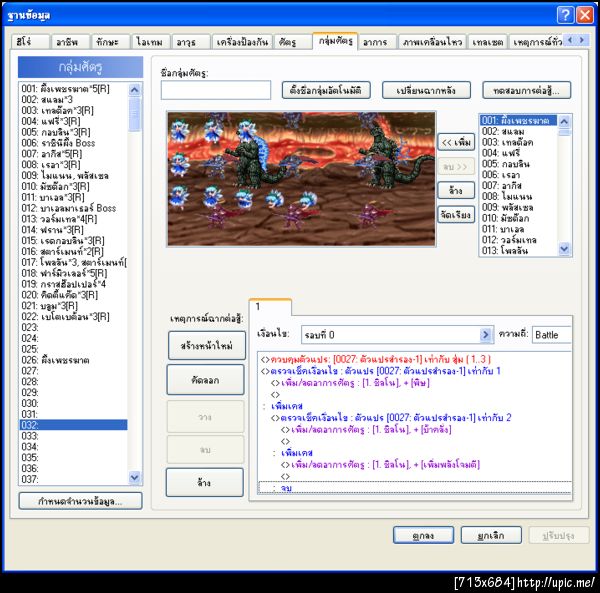Image resolution: width=600 pixels, height=593 pixels.
Task: Select the ตรวจเช็คเงื่อนไข line ending เท่ากับ 1
Action: click(x=415, y=371)
